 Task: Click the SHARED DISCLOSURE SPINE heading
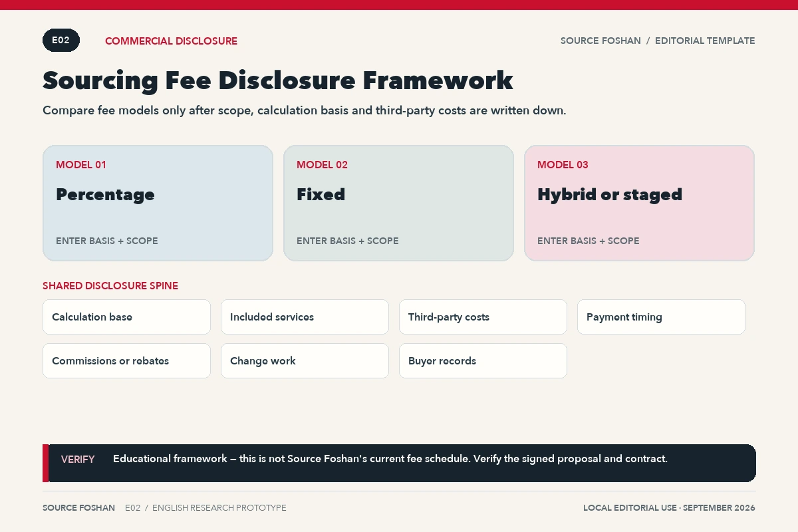[x=110, y=286]
